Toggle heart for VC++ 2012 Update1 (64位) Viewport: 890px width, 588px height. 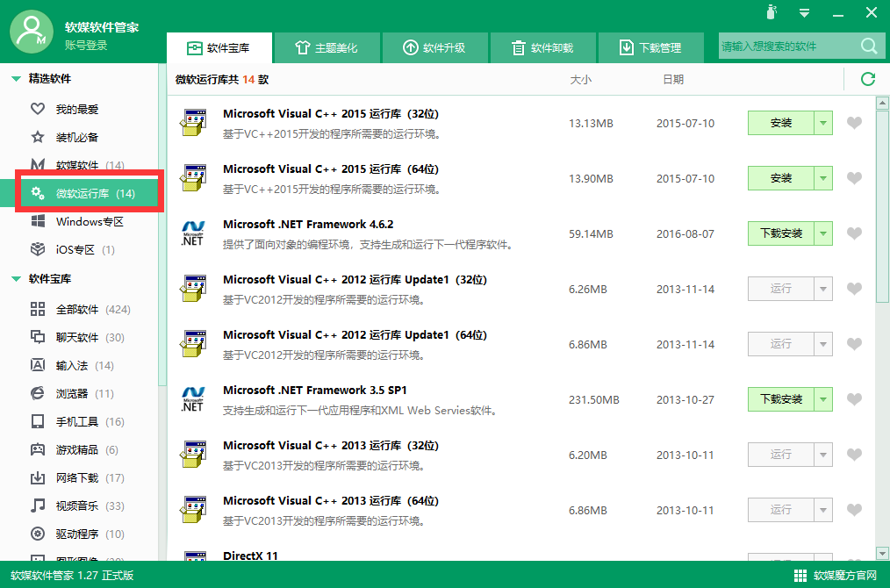pyautogui.click(x=854, y=344)
